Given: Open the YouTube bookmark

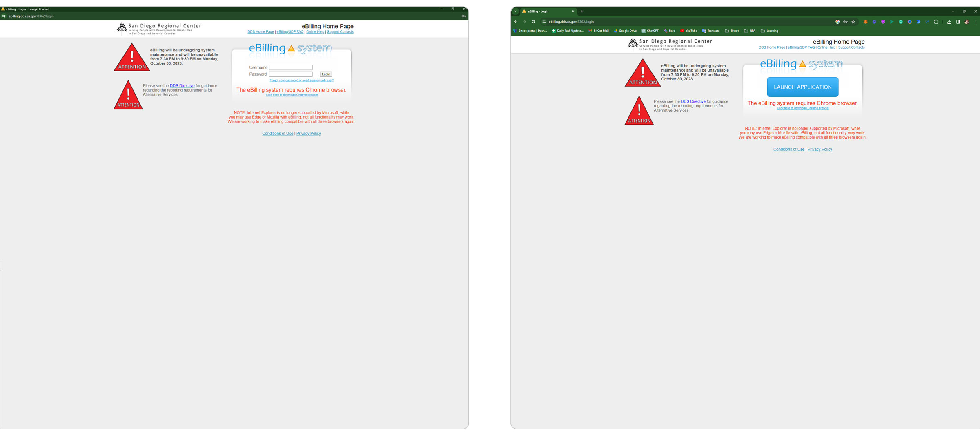Looking at the screenshot, I should [x=689, y=31].
